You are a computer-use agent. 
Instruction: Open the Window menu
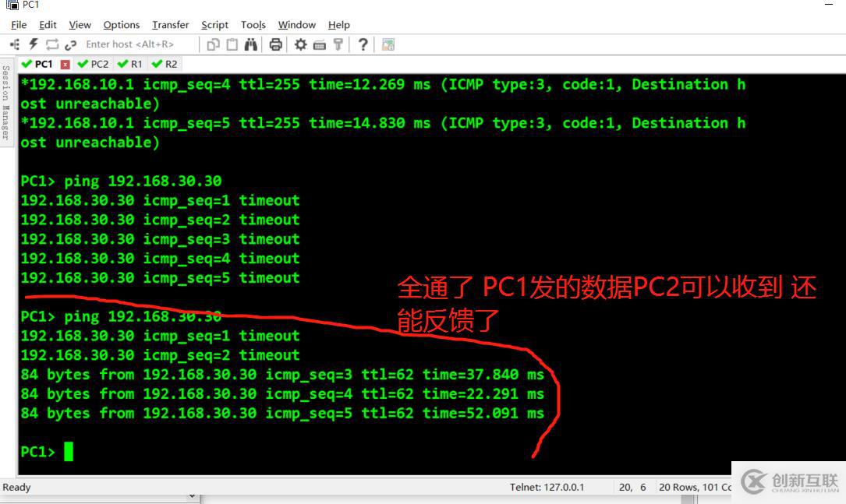pyautogui.click(x=297, y=25)
